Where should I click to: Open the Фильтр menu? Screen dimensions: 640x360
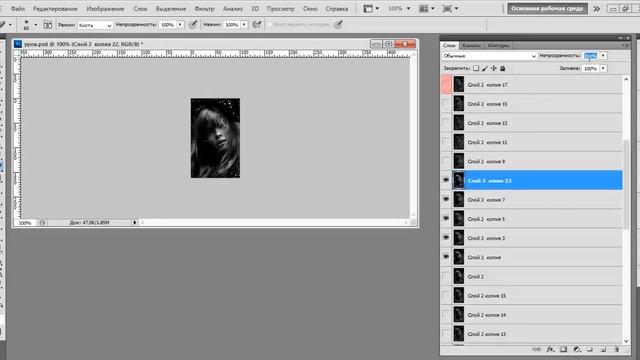pos(204,9)
